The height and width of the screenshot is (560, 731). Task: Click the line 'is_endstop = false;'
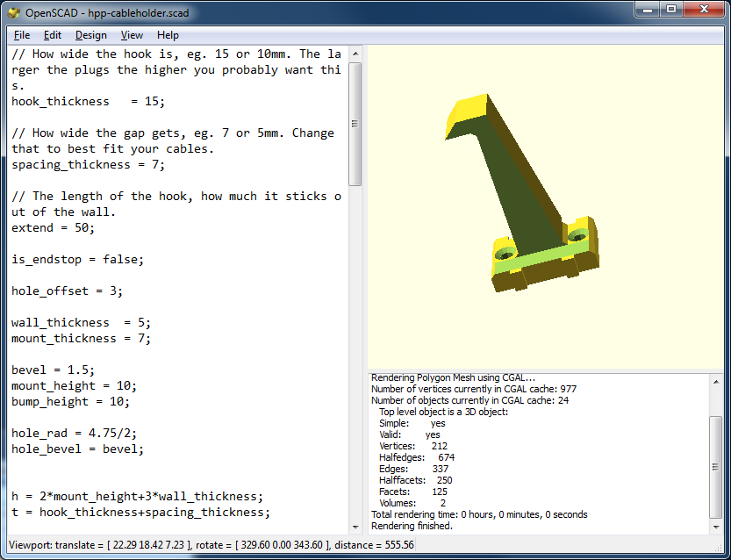point(77,259)
